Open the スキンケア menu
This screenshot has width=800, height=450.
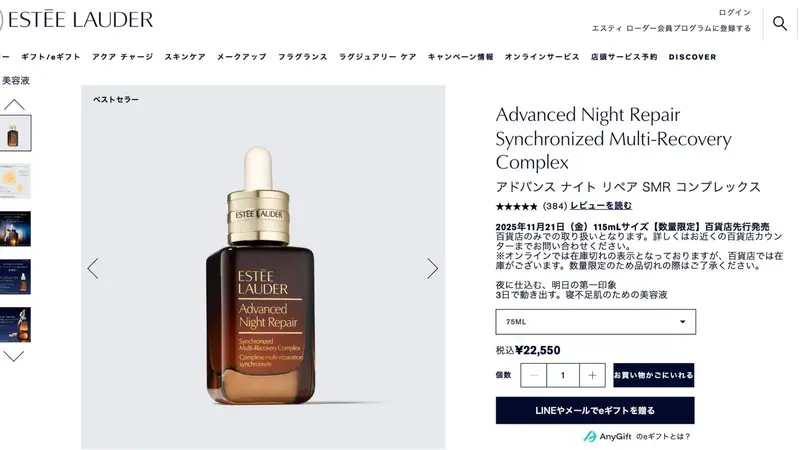(185, 57)
